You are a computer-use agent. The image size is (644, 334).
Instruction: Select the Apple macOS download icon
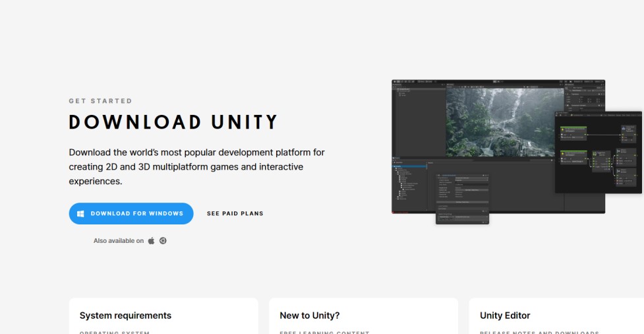(151, 241)
